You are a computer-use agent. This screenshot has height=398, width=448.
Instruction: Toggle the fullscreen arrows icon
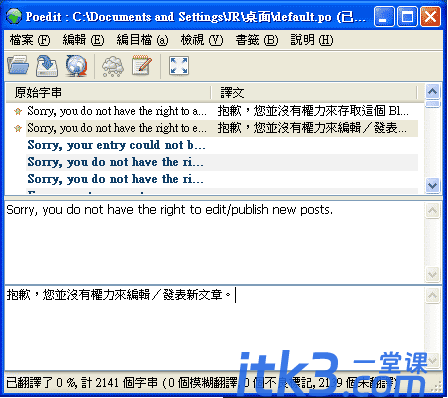(x=179, y=65)
